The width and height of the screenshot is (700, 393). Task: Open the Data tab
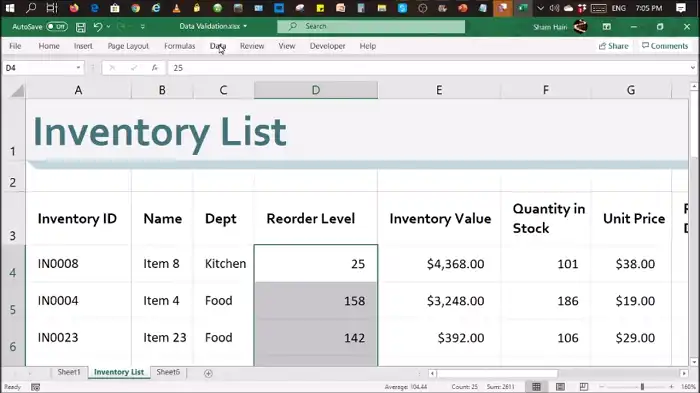tap(218, 46)
